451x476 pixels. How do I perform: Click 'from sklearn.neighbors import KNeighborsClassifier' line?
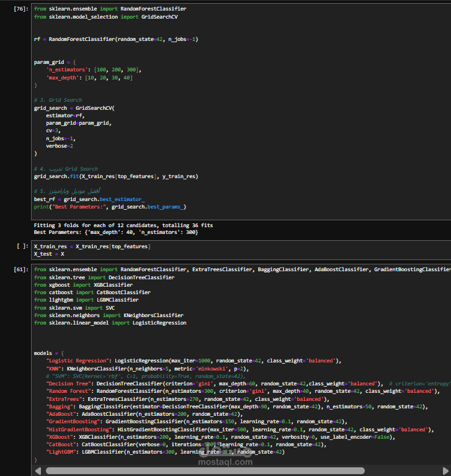coord(109,315)
